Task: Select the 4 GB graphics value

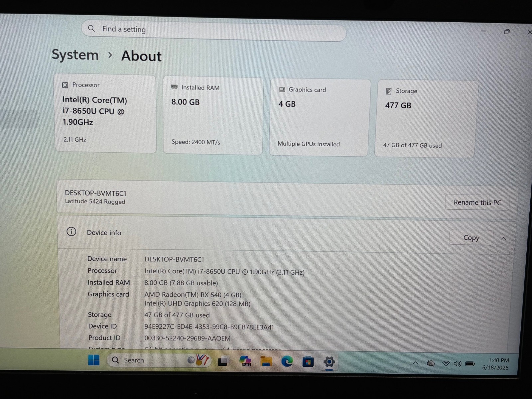Action: (287, 104)
